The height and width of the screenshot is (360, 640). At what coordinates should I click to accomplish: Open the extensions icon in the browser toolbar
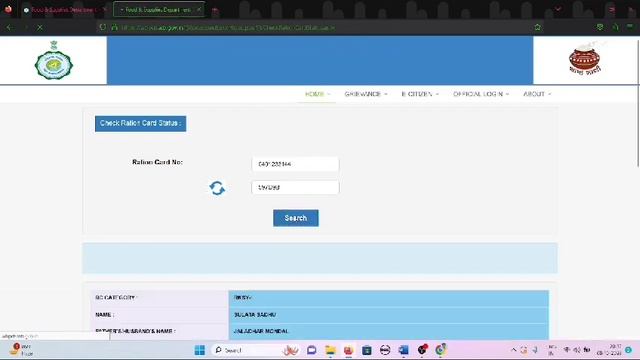click(616, 27)
